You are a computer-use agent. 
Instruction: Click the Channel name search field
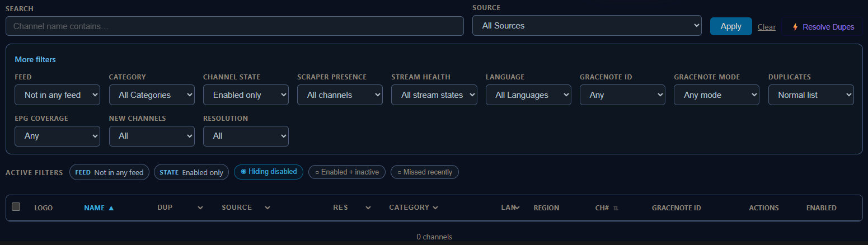point(234,26)
